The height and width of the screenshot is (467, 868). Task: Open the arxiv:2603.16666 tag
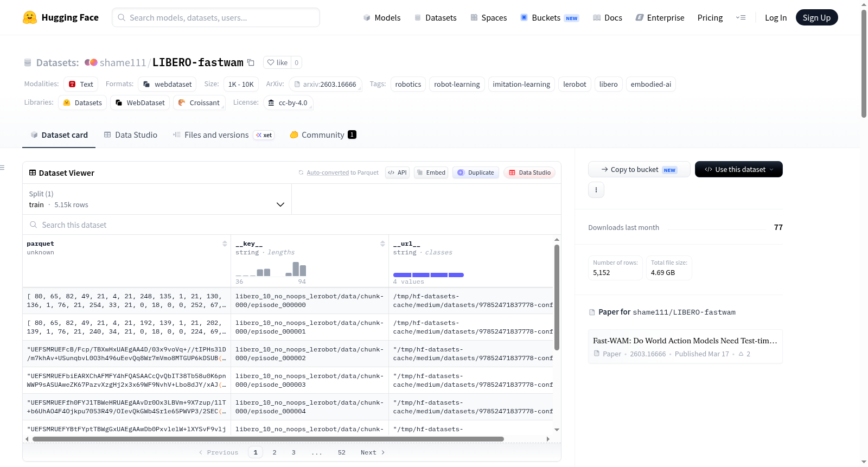[x=325, y=84]
